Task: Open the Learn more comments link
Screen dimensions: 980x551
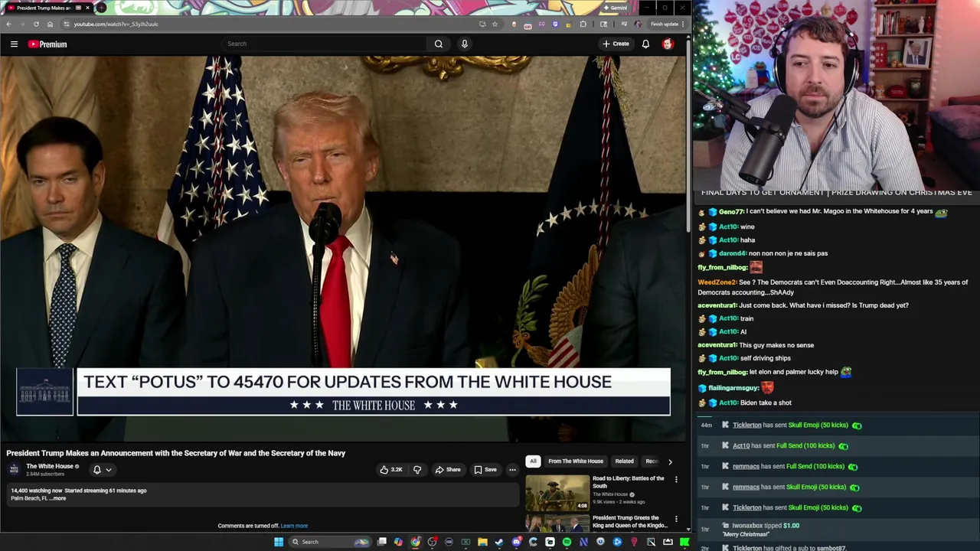Action: [x=294, y=526]
